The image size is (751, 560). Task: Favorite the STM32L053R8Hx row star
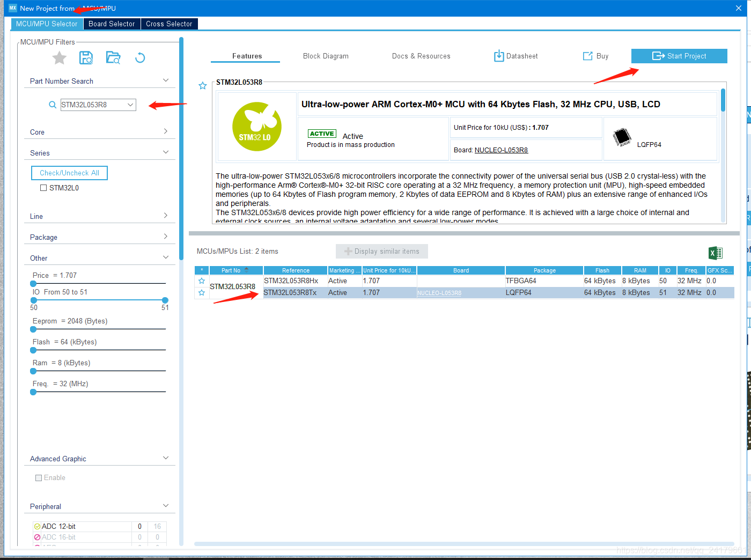202,281
